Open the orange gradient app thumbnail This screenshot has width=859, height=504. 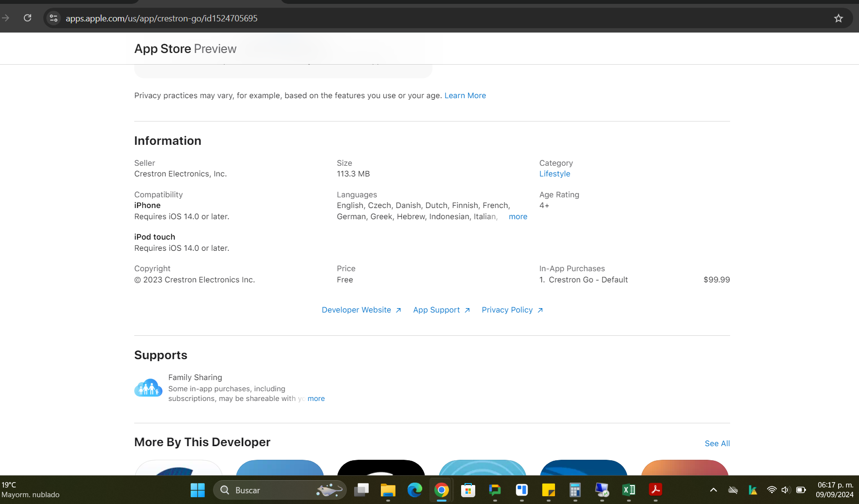(x=685, y=468)
